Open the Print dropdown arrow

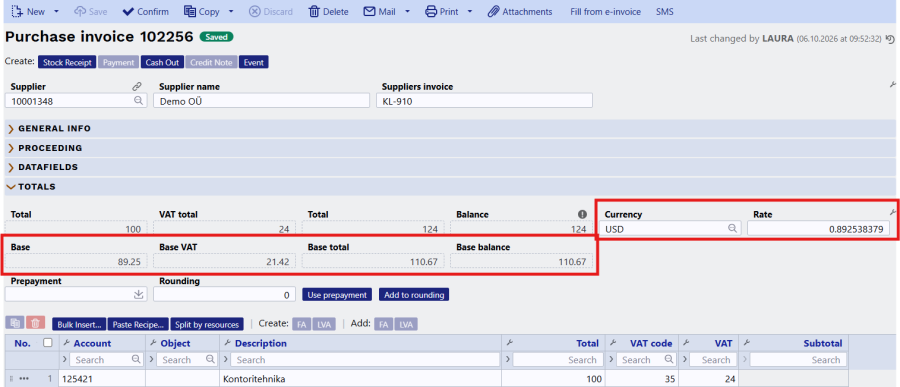tap(470, 11)
